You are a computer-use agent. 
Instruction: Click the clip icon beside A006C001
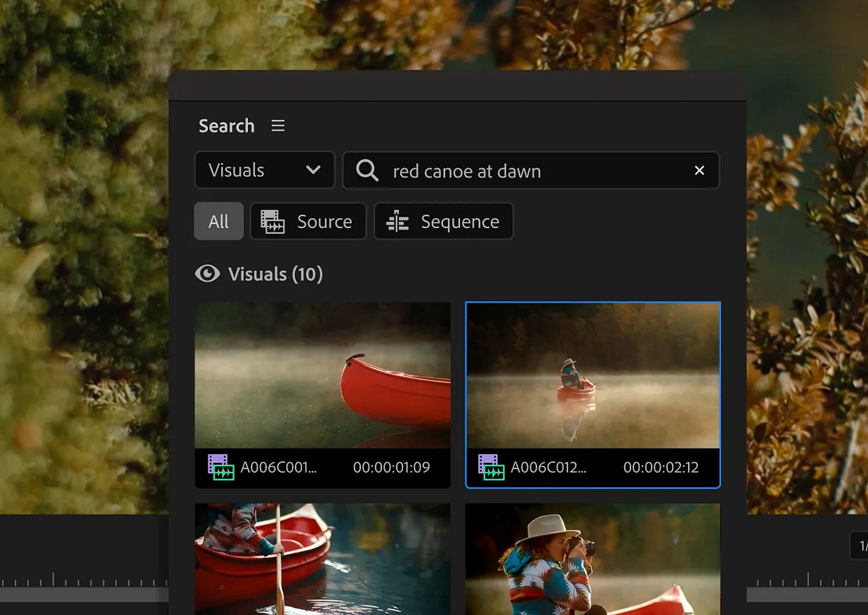[x=221, y=467]
